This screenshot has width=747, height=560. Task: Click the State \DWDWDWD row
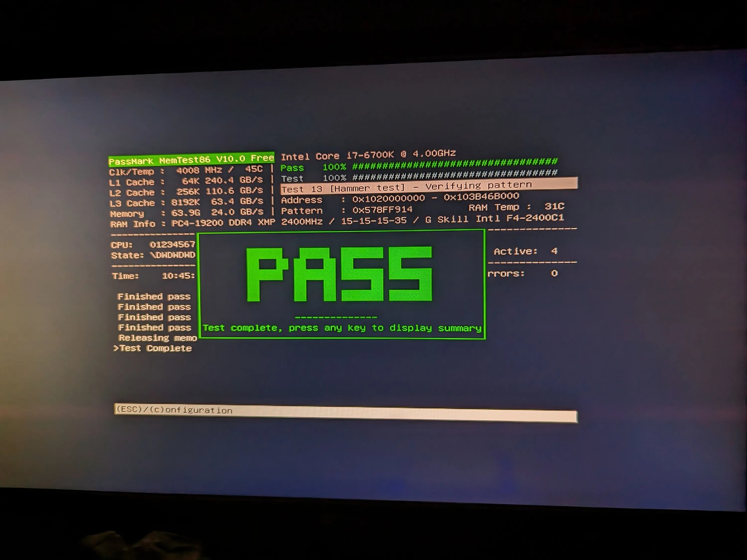click(153, 255)
